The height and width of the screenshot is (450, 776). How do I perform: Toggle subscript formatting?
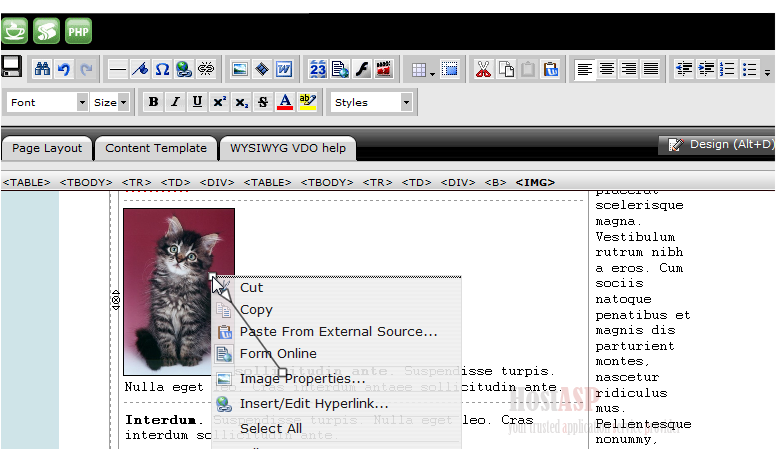pyautogui.click(x=241, y=102)
